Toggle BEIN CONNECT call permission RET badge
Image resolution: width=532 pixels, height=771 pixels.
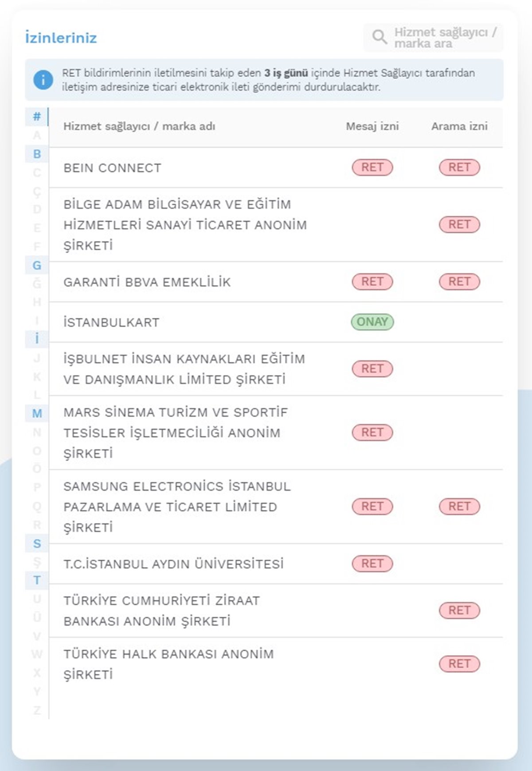[459, 168]
